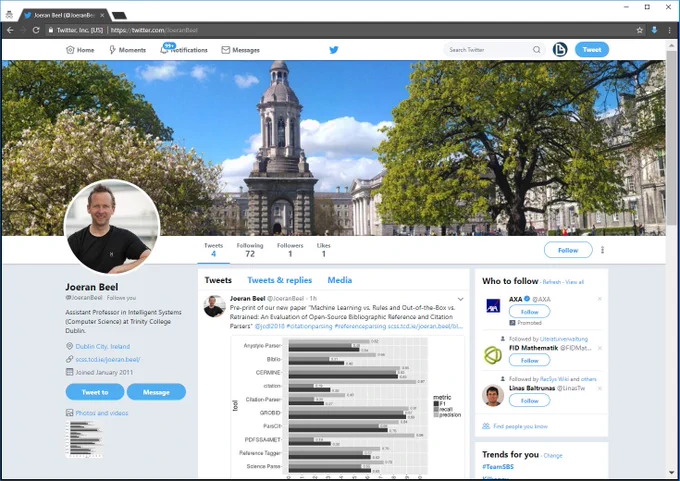Open the #TeamSBS trend
The width and height of the screenshot is (680, 481).
point(498,467)
